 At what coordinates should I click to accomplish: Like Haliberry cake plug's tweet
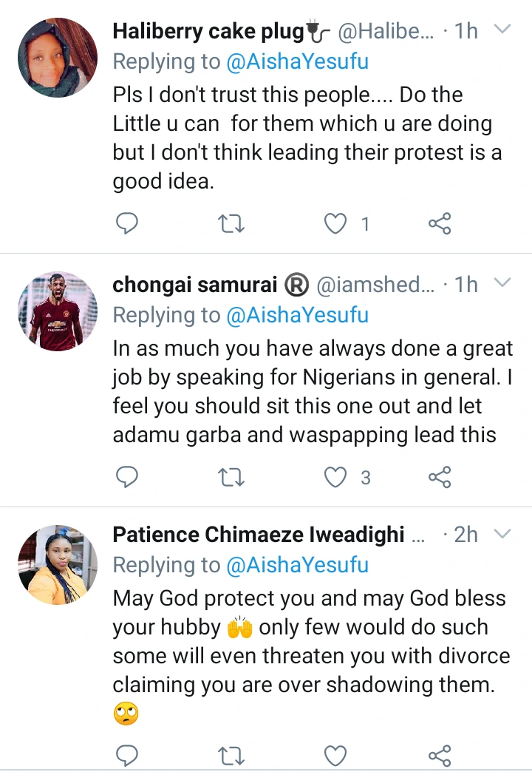coord(336,223)
